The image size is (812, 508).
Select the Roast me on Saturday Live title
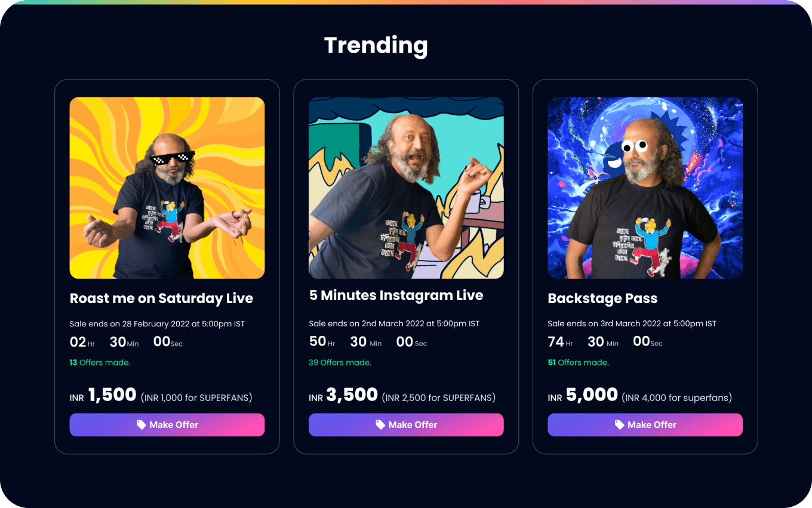point(161,298)
